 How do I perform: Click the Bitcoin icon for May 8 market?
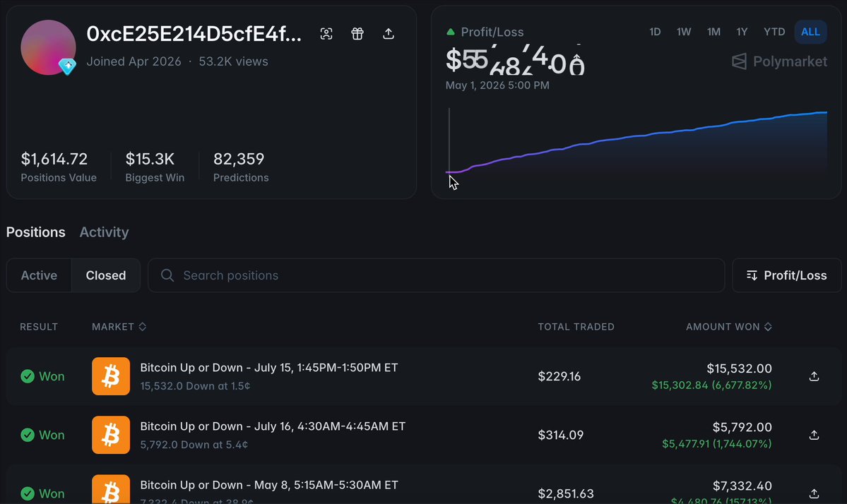(111, 489)
